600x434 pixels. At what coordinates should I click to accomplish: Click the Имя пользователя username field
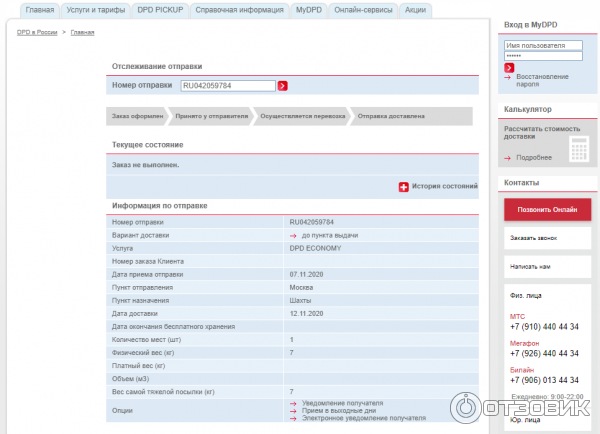(543, 46)
